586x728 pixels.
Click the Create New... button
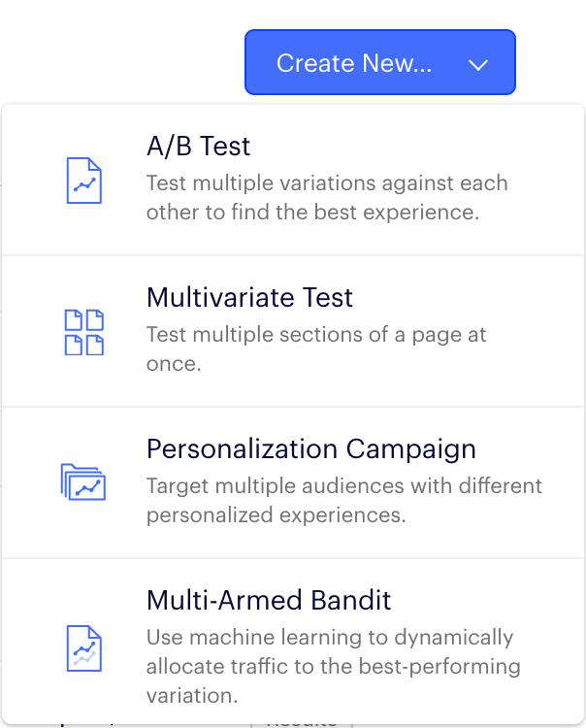(379, 62)
